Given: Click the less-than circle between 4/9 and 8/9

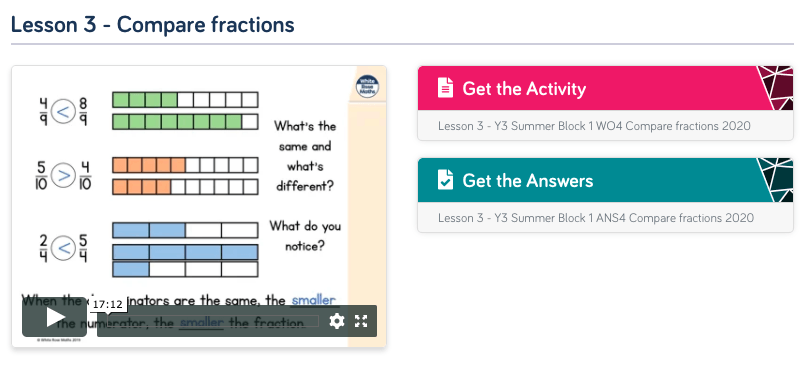Looking at the screenshot, I should (63, 112).
